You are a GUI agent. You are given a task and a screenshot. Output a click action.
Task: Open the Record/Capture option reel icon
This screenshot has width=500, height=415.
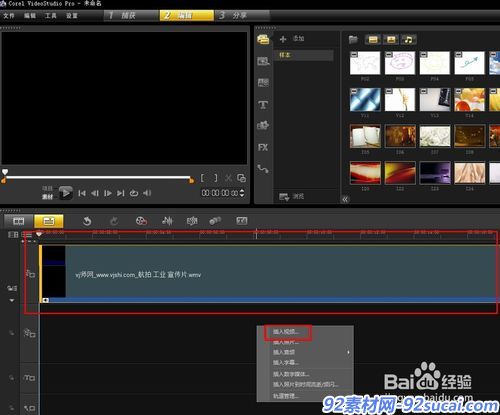tap(141, 221)
